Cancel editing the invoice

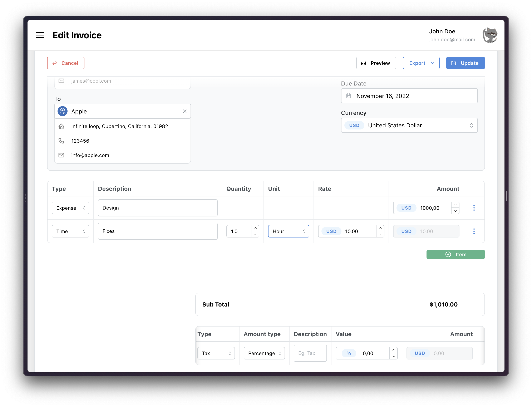(66, 63)
